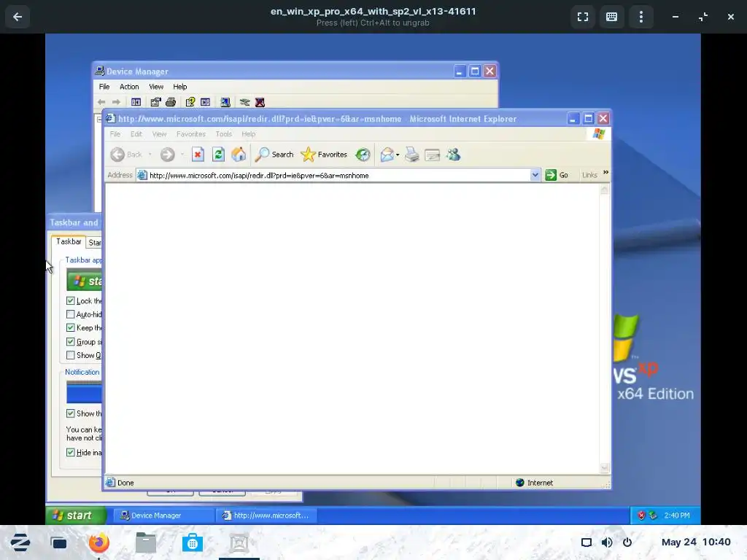Click the Help icon in Device Manager toolbar
Viewport: 747px width, 560px height.
click(x=190, y=102)
